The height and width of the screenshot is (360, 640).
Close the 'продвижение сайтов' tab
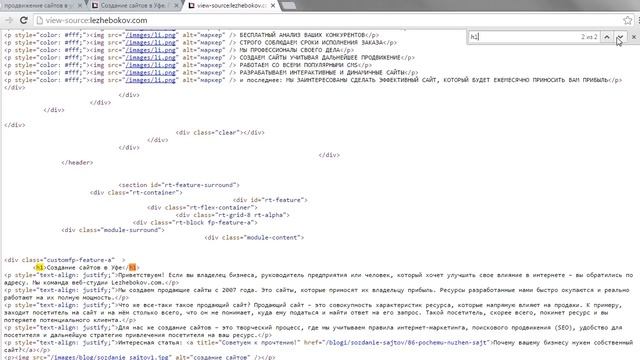[80, 6]
